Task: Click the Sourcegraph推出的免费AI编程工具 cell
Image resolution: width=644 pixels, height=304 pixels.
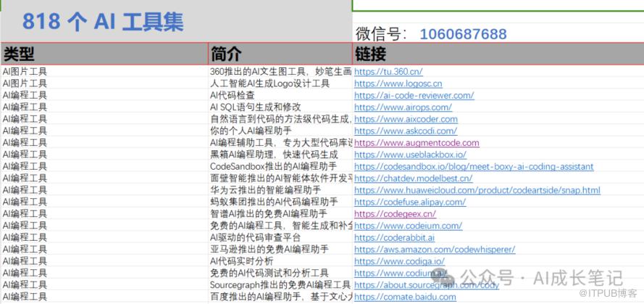Action: [280, 285]
